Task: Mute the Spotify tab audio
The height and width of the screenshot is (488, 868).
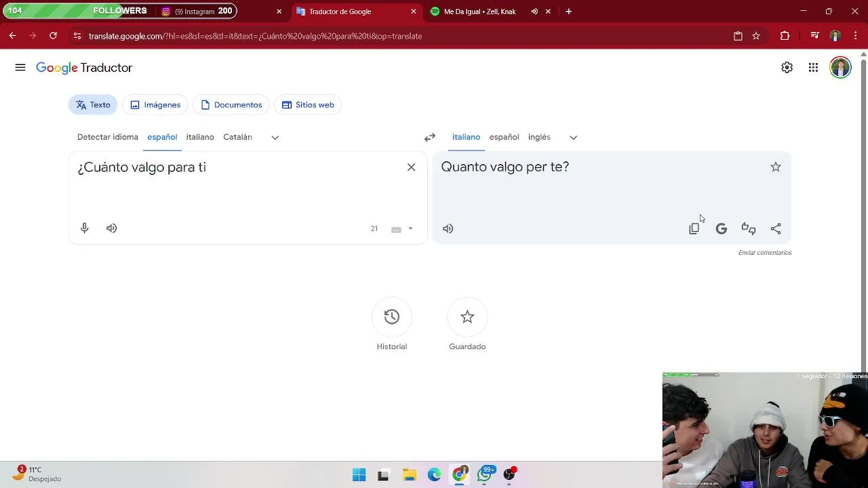Action: click(534, 12)
